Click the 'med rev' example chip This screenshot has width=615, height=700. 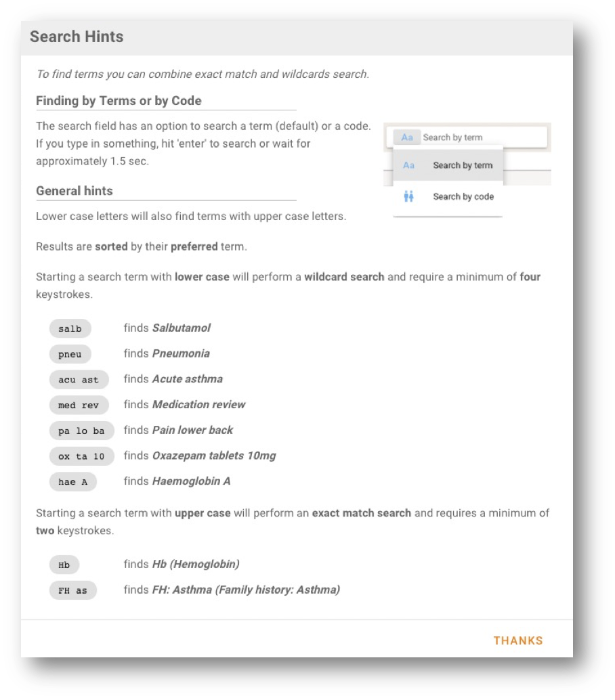[79, 405]
